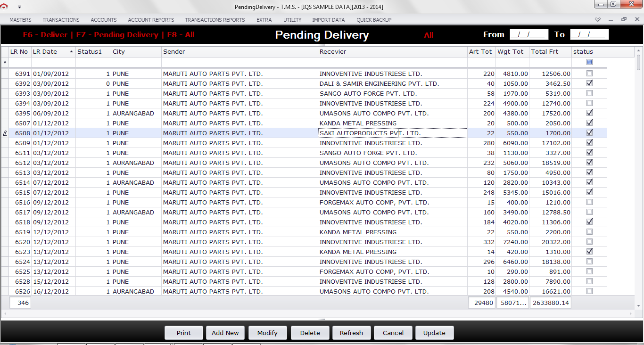Click the From date input field
Image resolution: width=644 pixels, height=345 pixels.
tap(529, 34)
